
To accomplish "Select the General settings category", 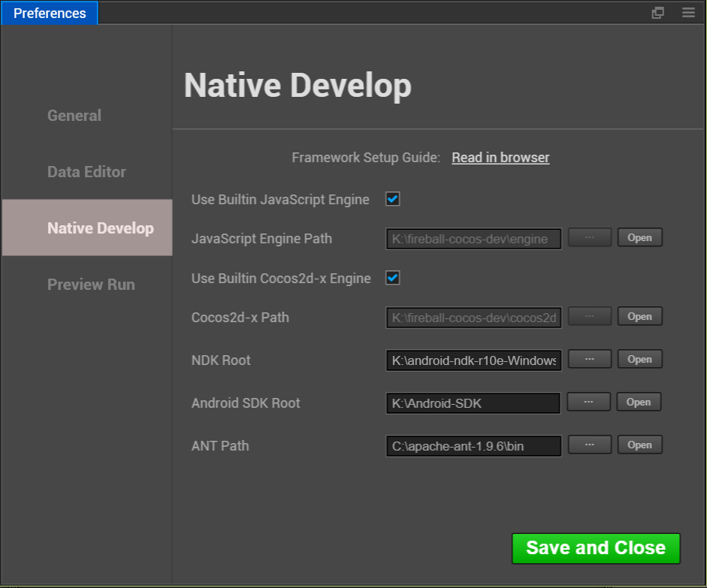I will pos(74,115).
